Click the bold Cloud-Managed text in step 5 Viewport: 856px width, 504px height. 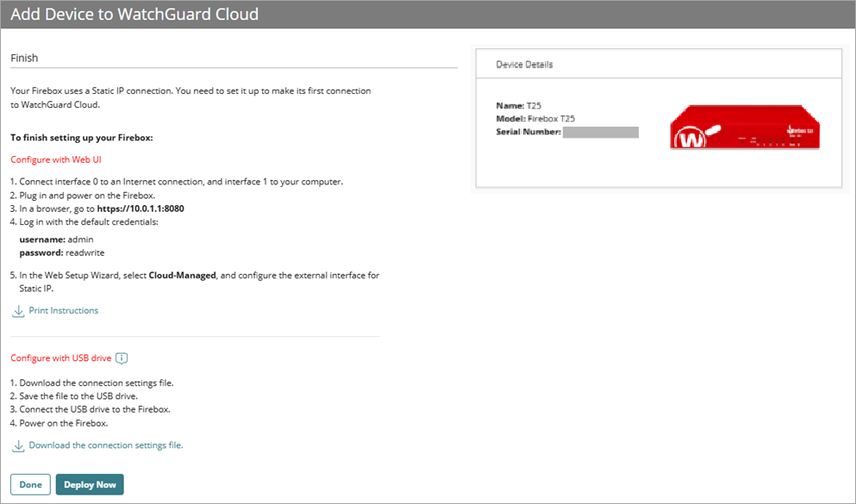coord(183,276)
